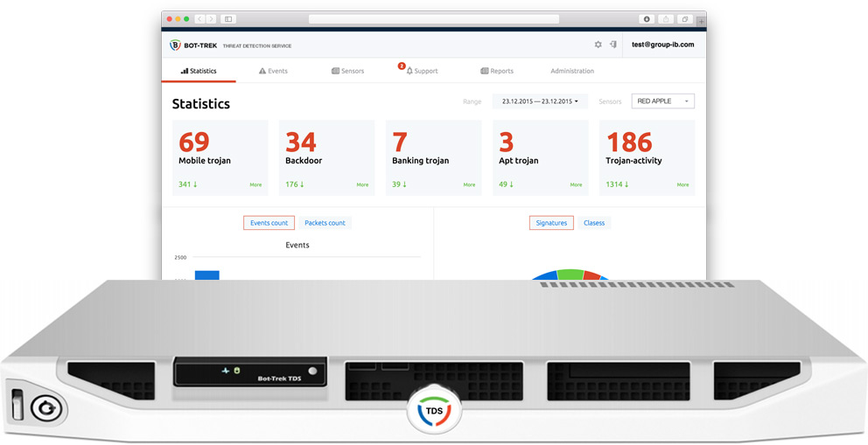Image resolution: width=868 pixels, height=445 pixels.
Task: Select the Clasess chart toggle
Action: pos(594,223)
